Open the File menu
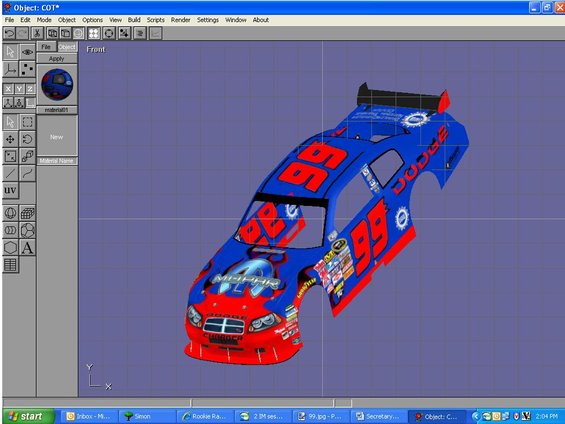 pyautogui.click(x=9, y=20)
